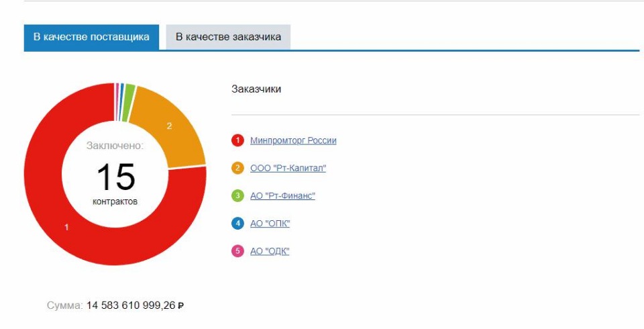644x329 pixels.
Task: Switch to 'В качестве поставщика' tab
Action: coord(91,38)
